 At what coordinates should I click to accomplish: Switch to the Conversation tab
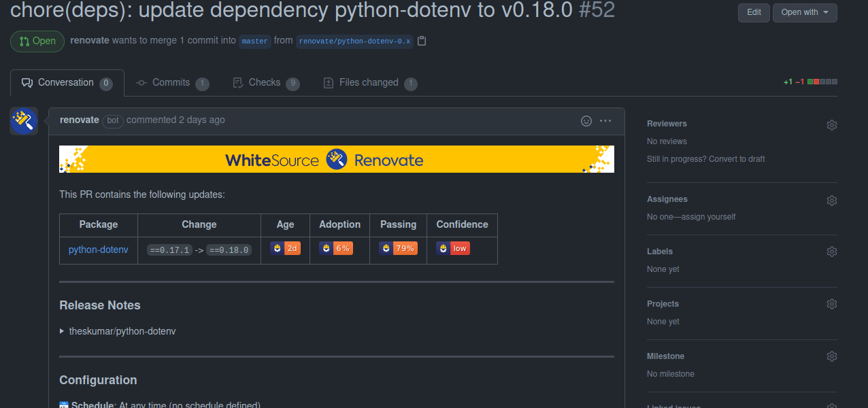(x=67, y=83)
